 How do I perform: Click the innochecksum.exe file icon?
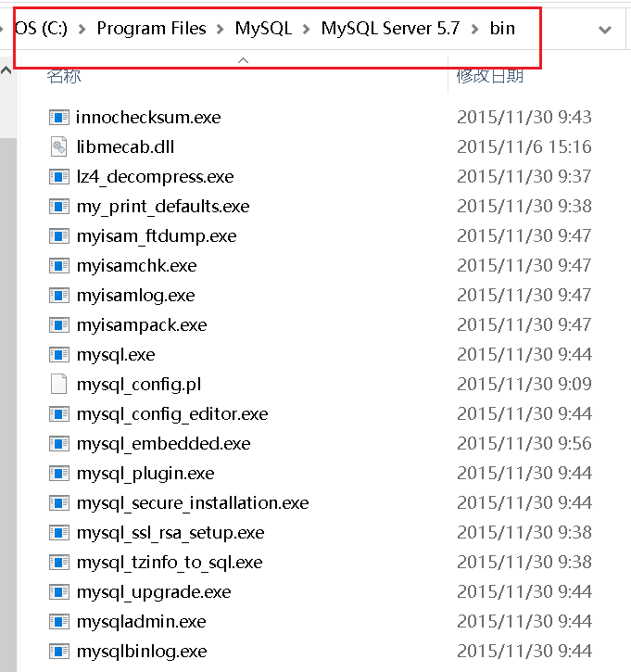[x=59, y=118]
